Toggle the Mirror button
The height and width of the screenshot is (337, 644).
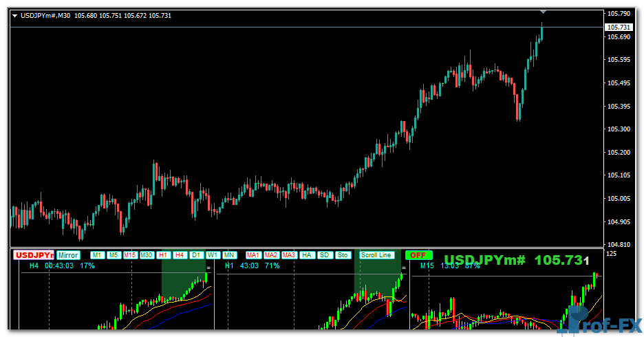pyautogui.click(x=68, y=255)
